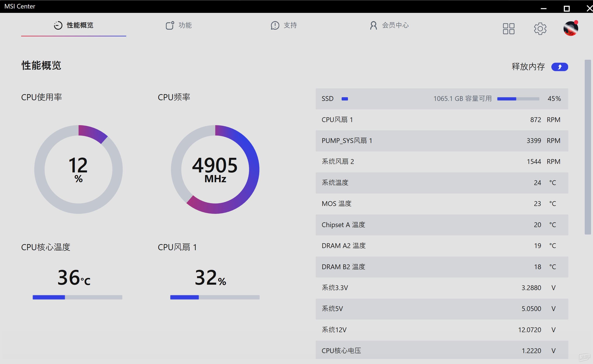Open the app grid layout icon
This screenshot has height=364, width=593.
coord(509,28)
